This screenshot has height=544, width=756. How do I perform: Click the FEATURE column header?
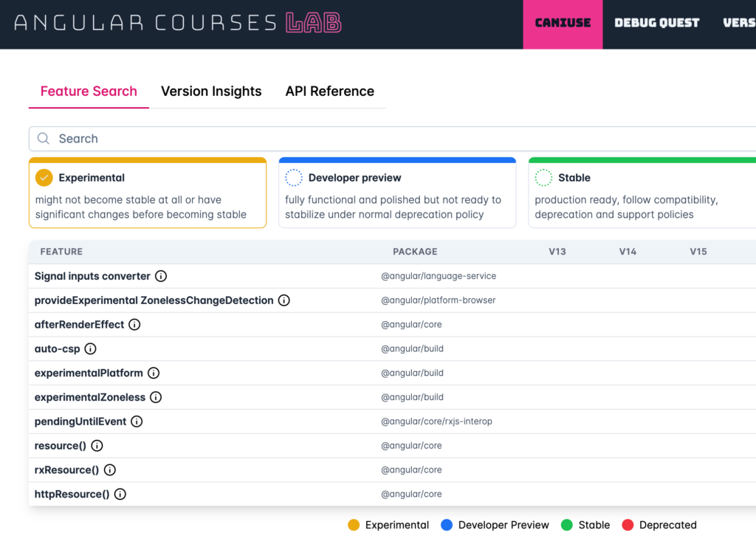tap(61, 252)
